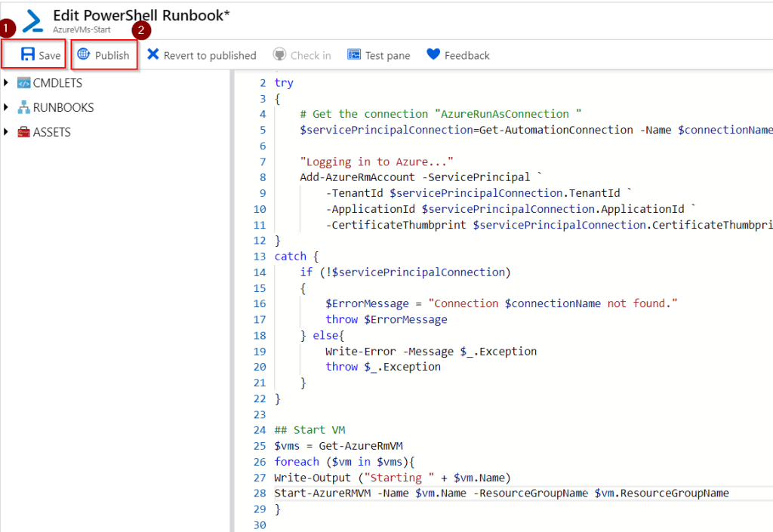Select the RUNBOOKS tree item label
773x532 pixels.
click(63, 107)
